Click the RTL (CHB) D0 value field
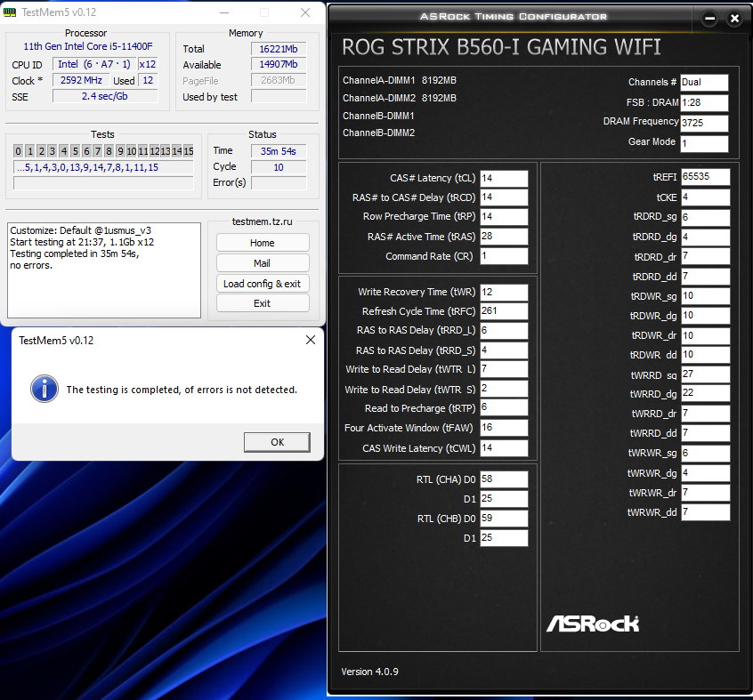Screen dimensions: 753x700 pyautogui.click(x=504, y=519)
